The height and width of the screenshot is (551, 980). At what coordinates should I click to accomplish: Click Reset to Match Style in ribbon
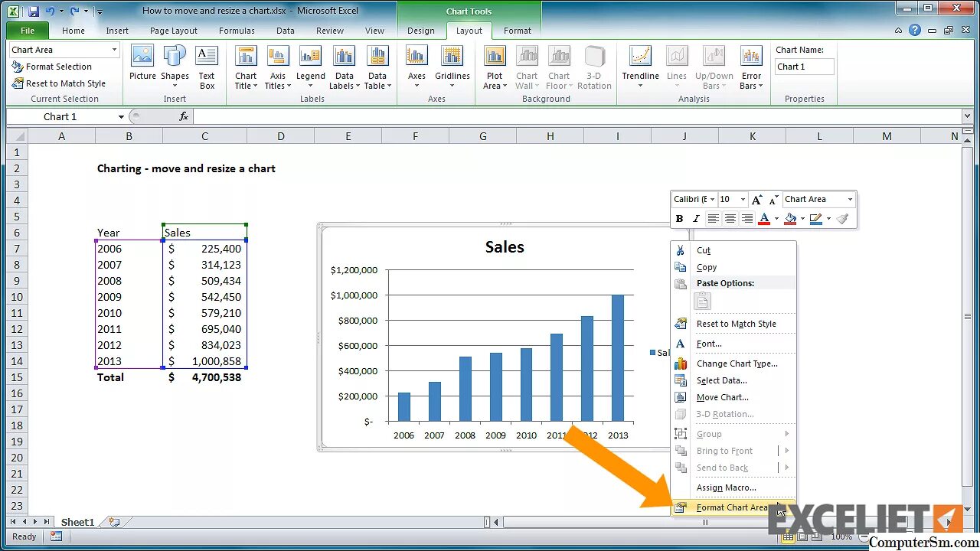click(x=58, y=83)
